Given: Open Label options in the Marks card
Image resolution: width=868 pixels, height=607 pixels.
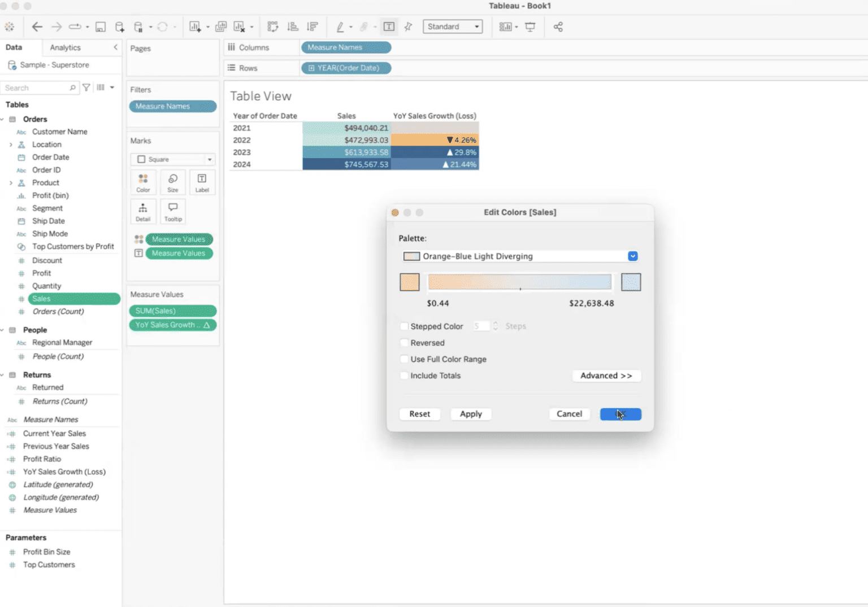Looking at the screenshot, I should pyautogui.click(x=202, y=182).
